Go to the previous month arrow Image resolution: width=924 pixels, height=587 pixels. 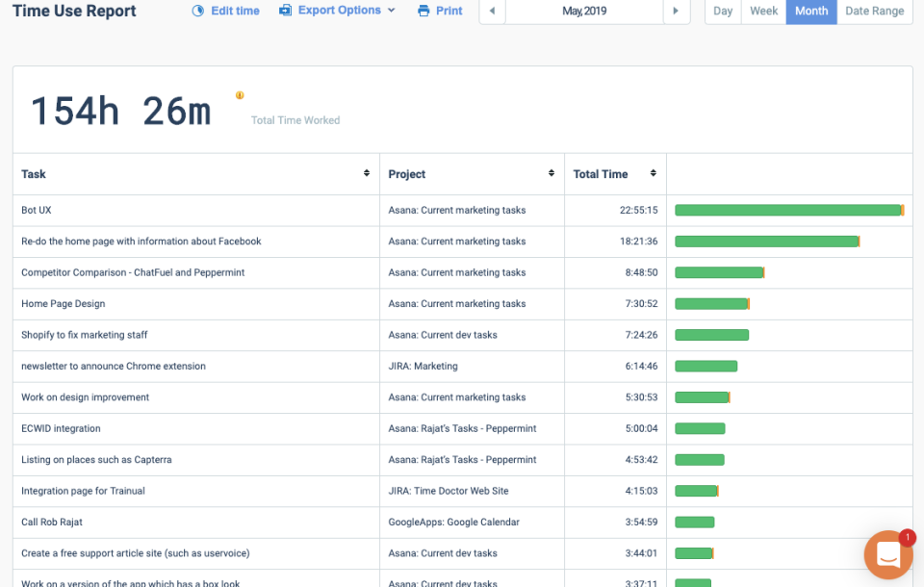(x=492, y=11)
